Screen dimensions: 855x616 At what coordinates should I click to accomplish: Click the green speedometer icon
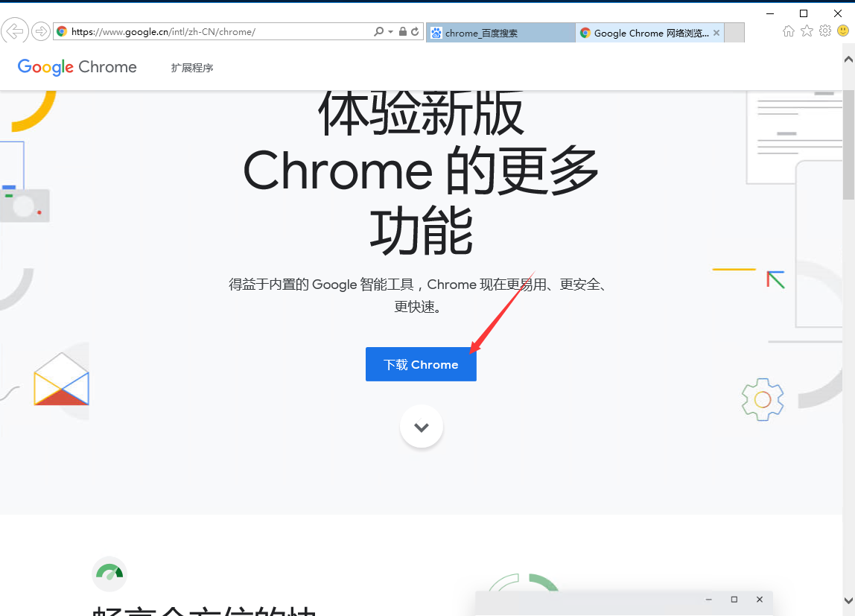[x=109, y=574]
